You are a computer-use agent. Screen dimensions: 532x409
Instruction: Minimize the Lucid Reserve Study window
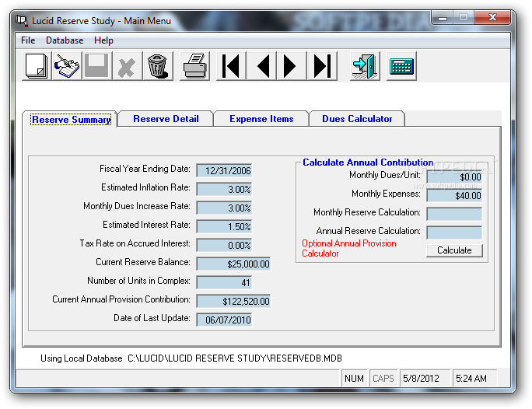[443, 18]
